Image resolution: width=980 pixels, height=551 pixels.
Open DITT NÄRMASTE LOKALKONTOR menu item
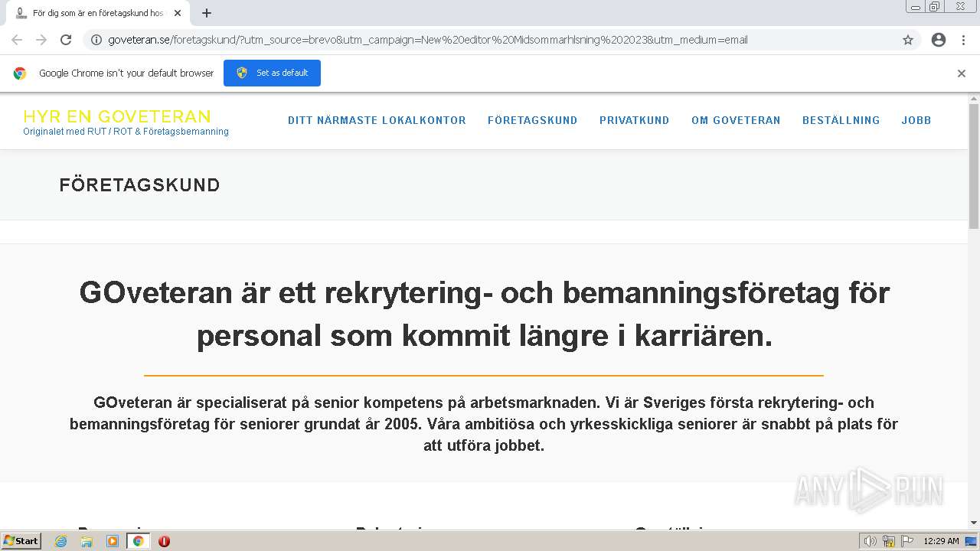point(377,120)
